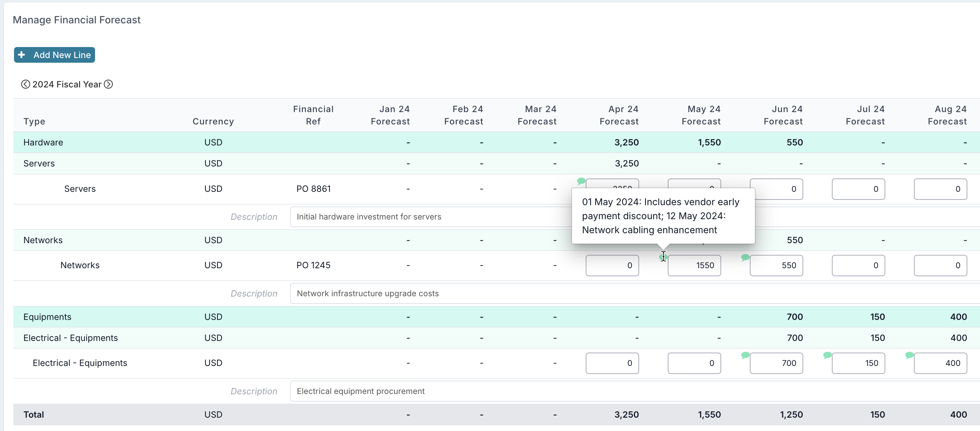Edit Servers Aug 24 forecast field

pyautogui.click(x=940, y=189)
